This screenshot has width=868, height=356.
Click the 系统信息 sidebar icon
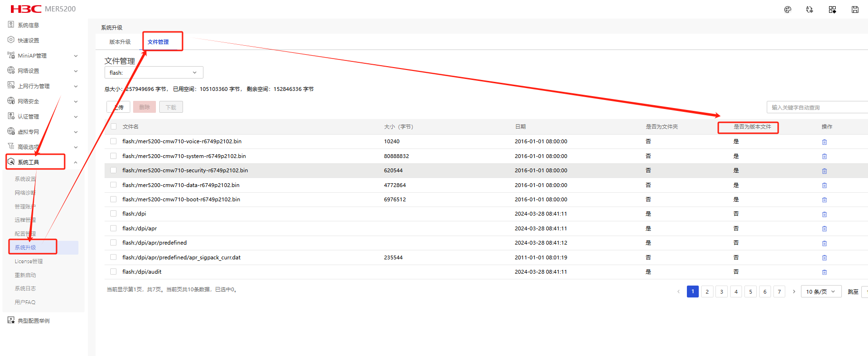tap(11, 25)
